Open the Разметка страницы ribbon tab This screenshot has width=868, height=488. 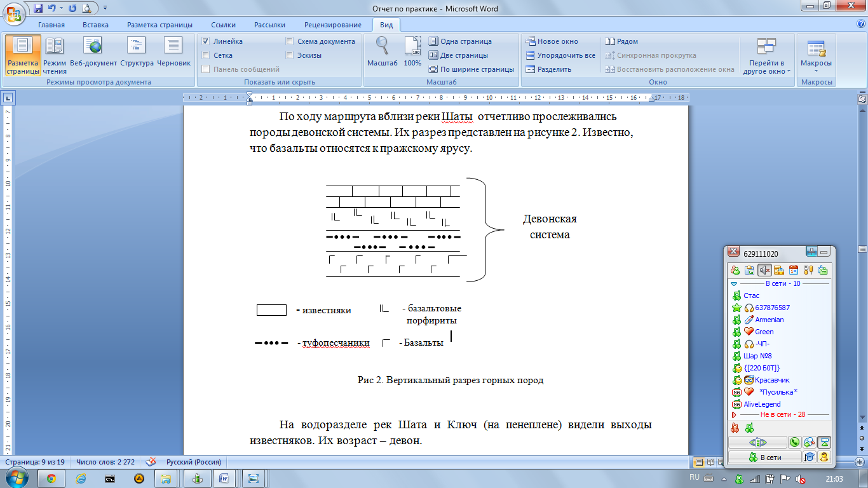tap(159, 25)
